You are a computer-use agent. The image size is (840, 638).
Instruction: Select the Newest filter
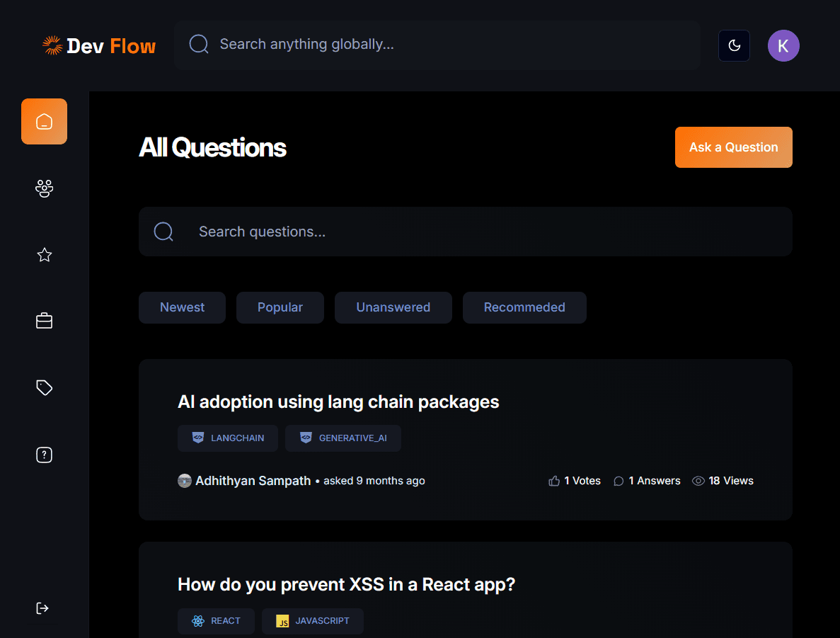(x=182, y=307)
